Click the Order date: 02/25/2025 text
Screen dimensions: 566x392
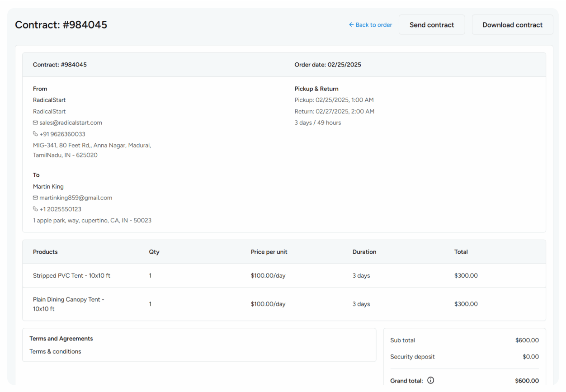(328, 65)
